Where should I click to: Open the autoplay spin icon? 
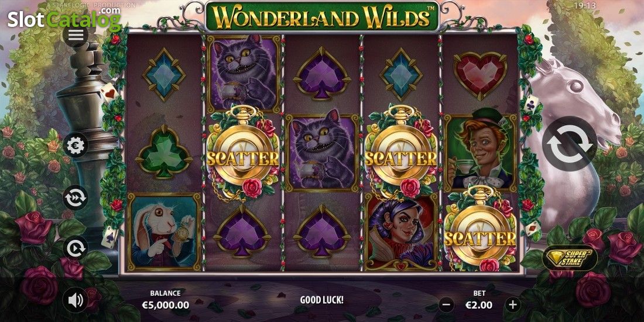(x=76, y=248)
